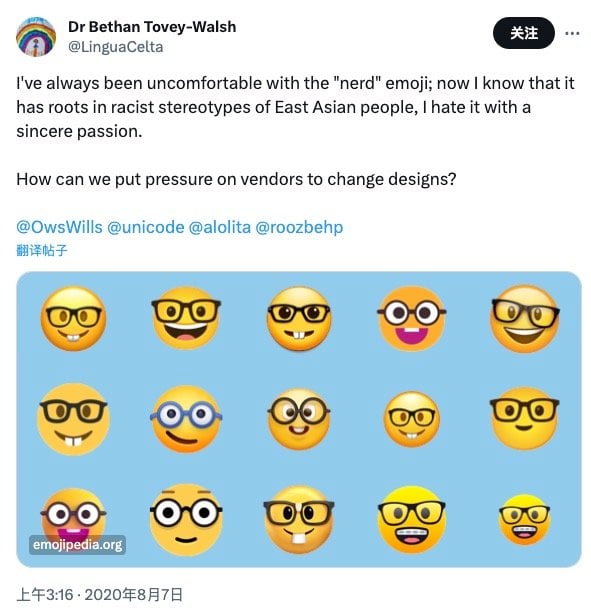Open the Dr Bethan Tovey-Walsh profile name

152,27
